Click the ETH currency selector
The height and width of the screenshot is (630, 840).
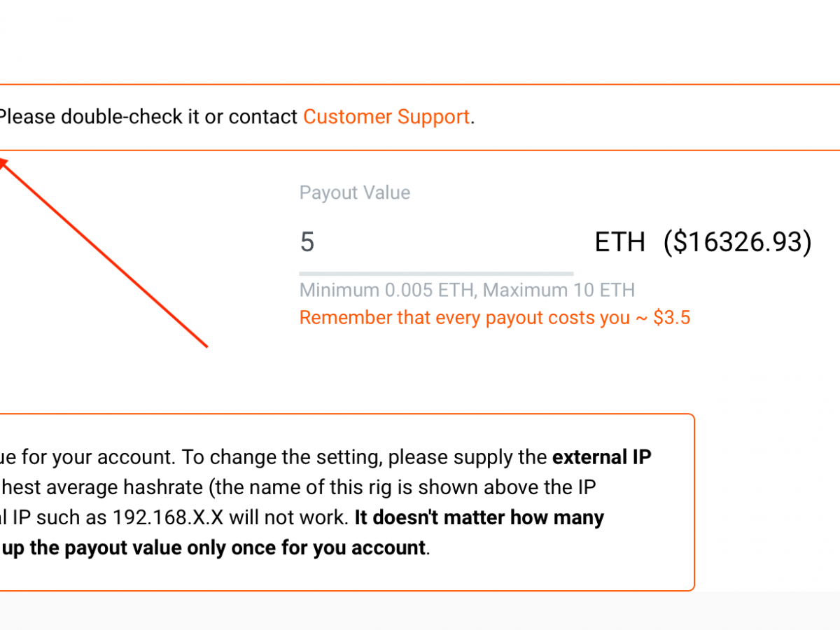tap(620, 241)
